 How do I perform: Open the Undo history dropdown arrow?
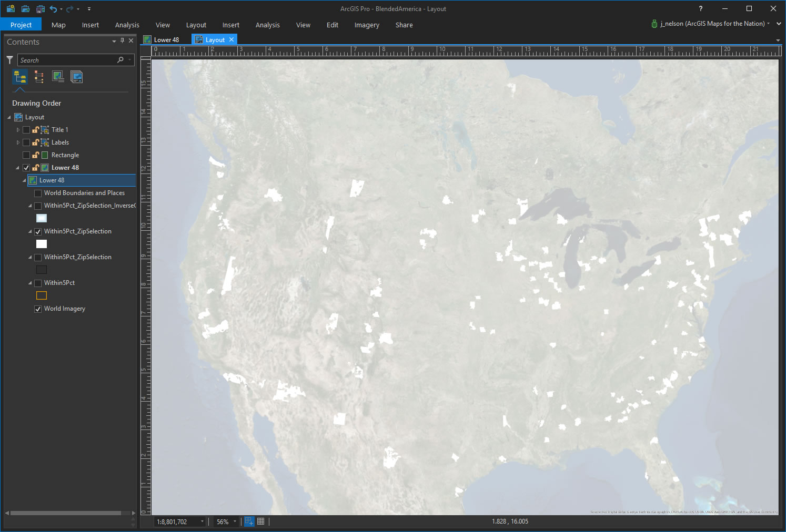(x=61, y=9)
